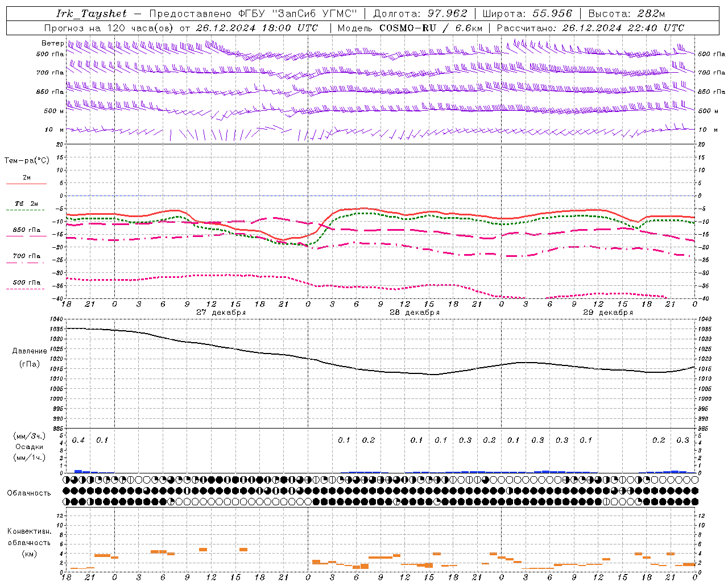Click the Конвективн. convective cloud label
This screenshot has width=728, height=582.
pos(29,531)
